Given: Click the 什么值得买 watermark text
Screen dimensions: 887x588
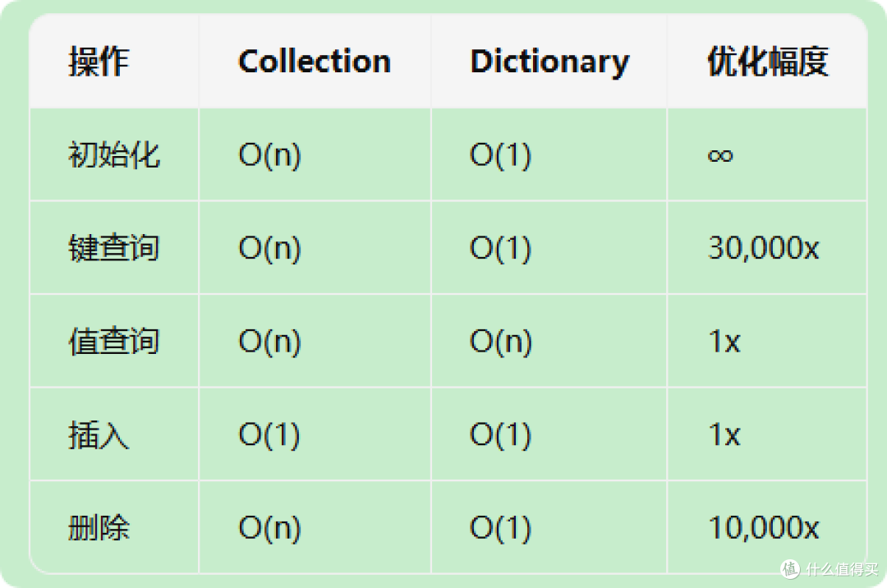Looking at the screenshot, I should pos(841,569).
